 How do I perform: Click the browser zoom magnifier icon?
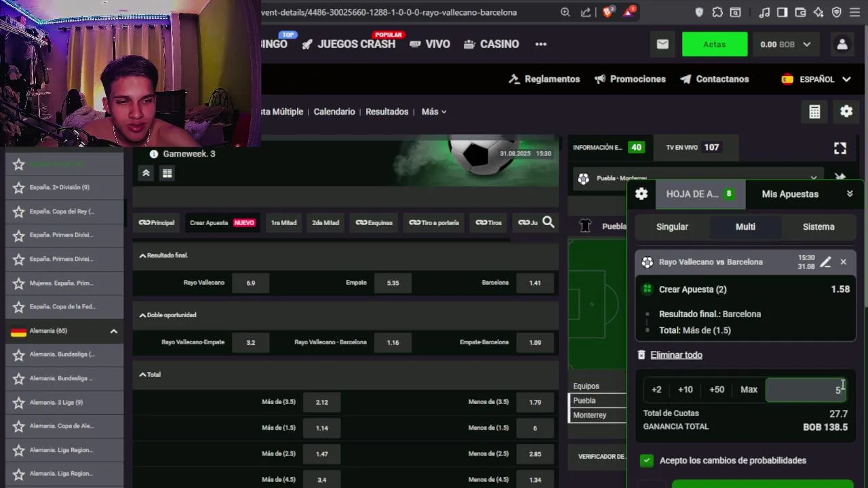[x=565, y=12]
